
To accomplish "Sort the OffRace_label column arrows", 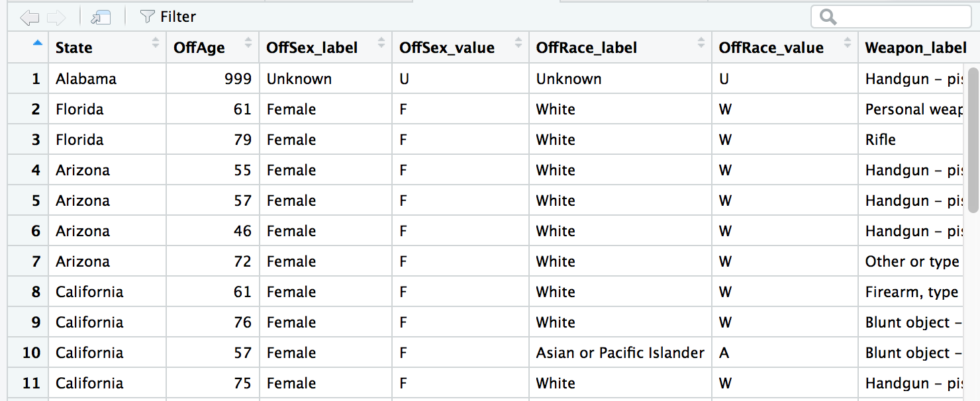I will pos(701,43).
